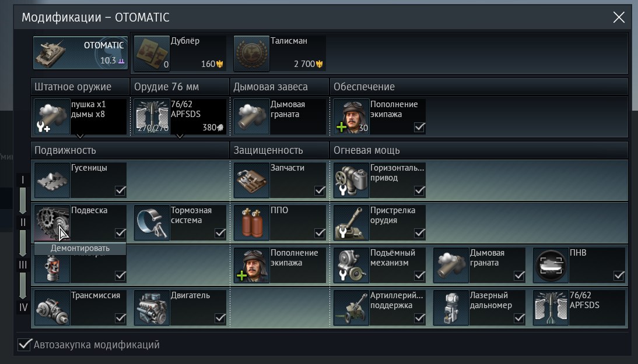Click the Запчасти spare parts icon
638x364 pixels.
click(x=251, y=180)
